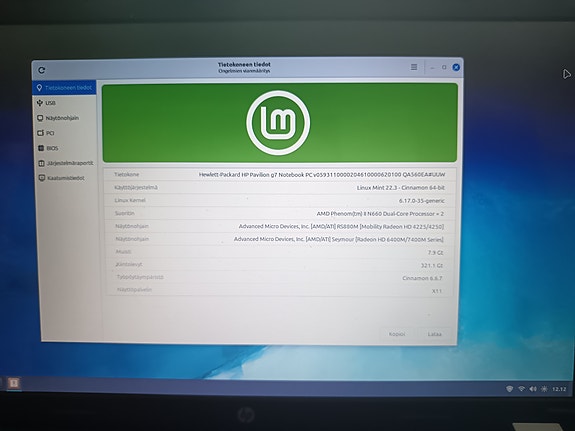
Task: Click the running app icon in taskbar
Action: tap(14, 383)
